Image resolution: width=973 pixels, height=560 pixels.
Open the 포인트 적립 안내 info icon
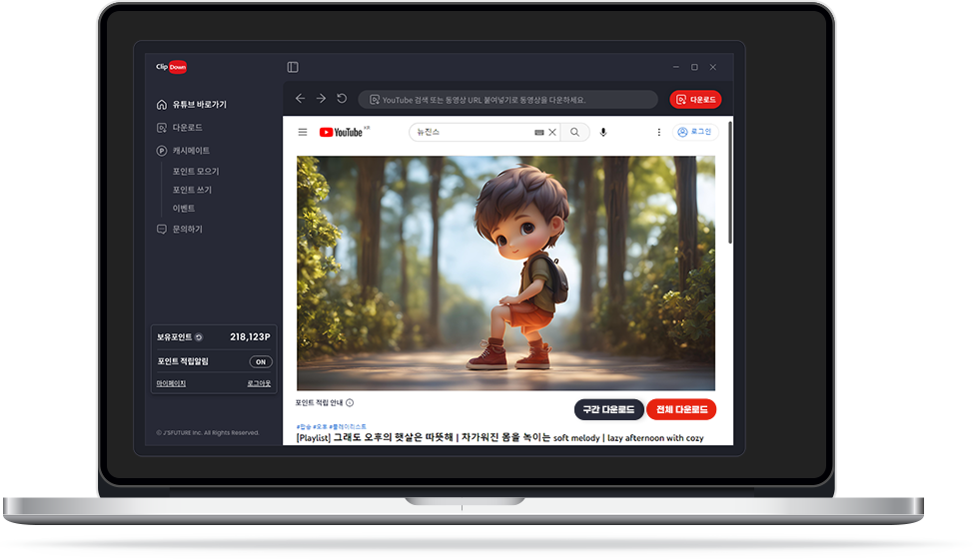(350, 403)
